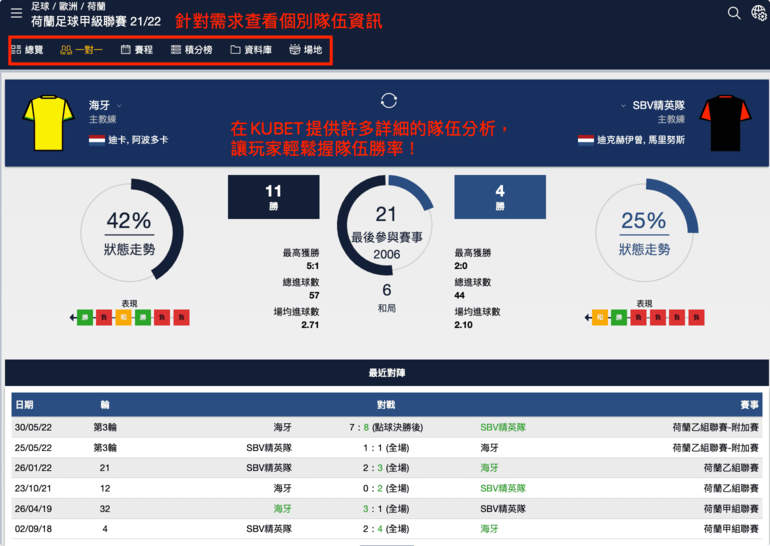Click the search magnifier icon
Viewport: 770px width, 546px height.
coord(734,13)
